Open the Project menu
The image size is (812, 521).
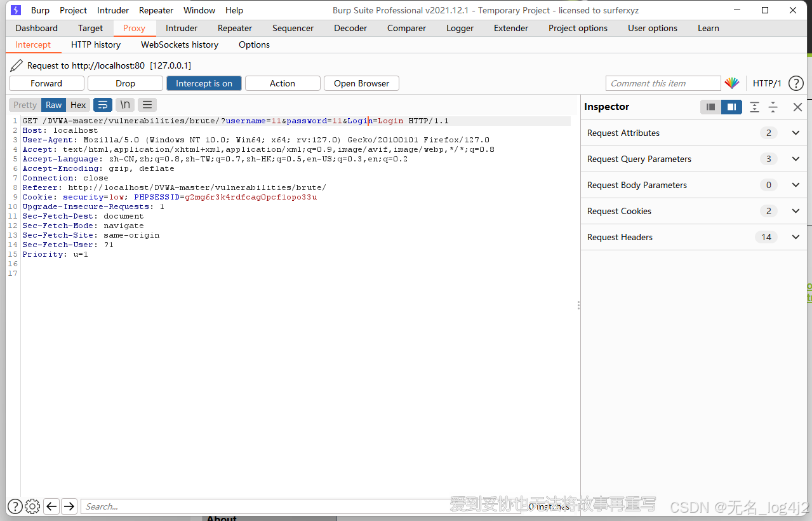pyautogui.click(x=74, y=10)
